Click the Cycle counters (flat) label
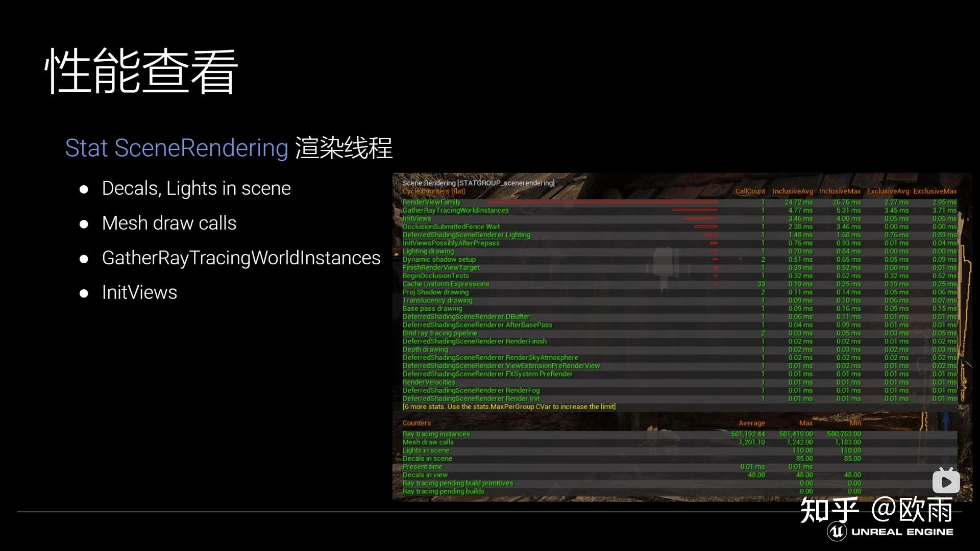The width and height of the screenshot is (980, 551). (x=434, y=191)
